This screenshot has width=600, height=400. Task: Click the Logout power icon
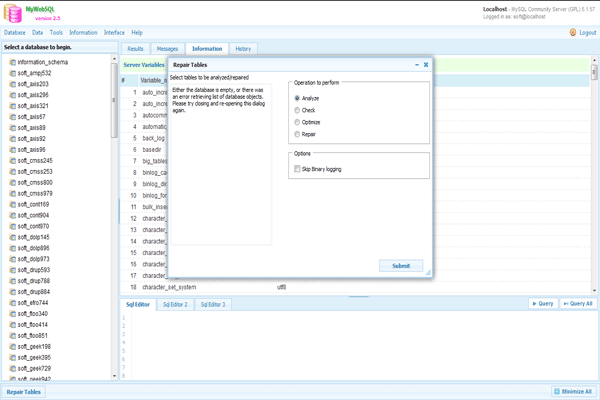[x=573, y=33]
